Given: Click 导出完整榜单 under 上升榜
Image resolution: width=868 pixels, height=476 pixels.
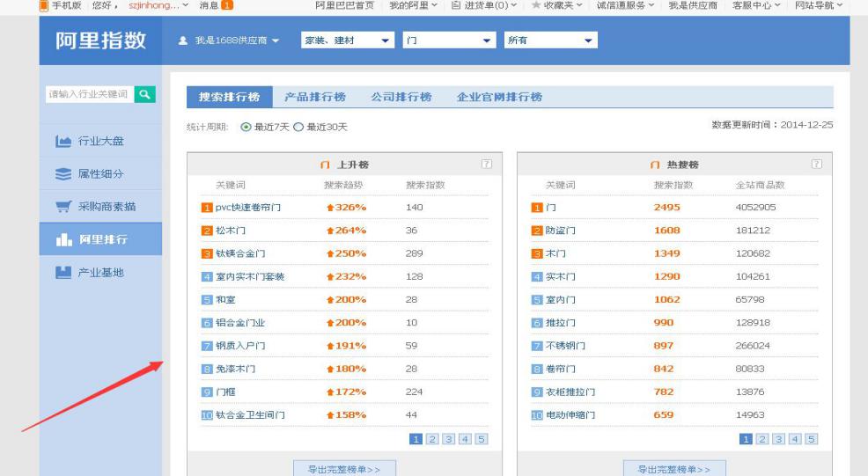Looking at the screenshot, I should click(344, 469).
